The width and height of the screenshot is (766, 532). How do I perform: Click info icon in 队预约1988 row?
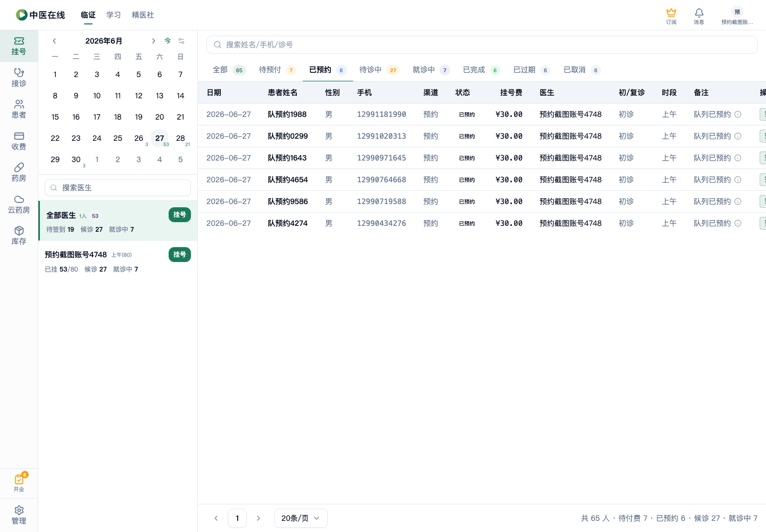pos(738,114)
